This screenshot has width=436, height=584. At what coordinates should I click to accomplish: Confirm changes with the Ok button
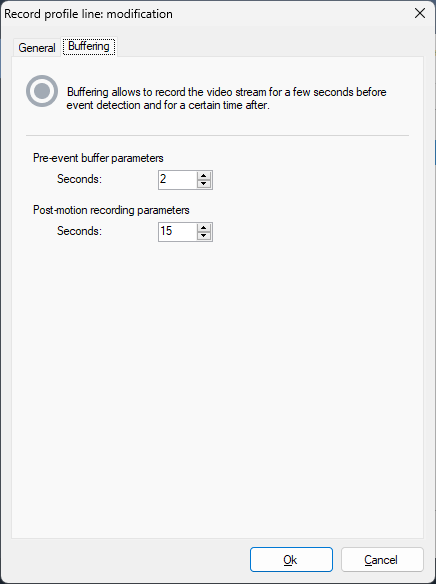tap(291, 559)
